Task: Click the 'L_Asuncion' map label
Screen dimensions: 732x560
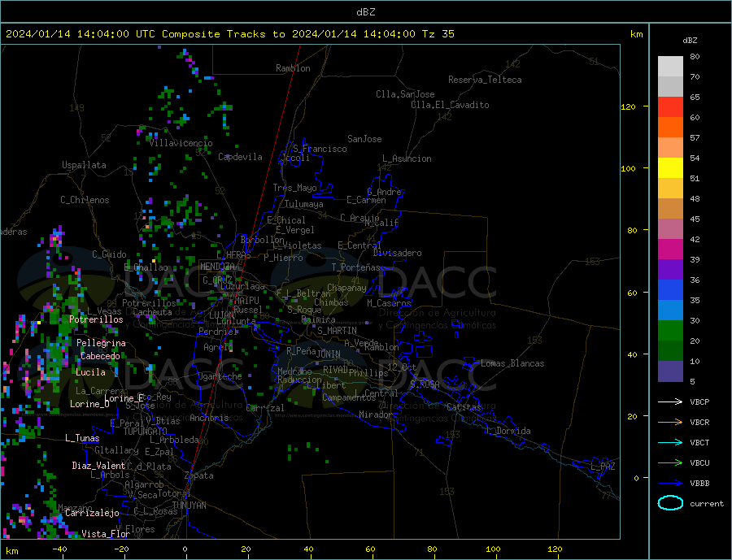Action: (x=407, y=158)
